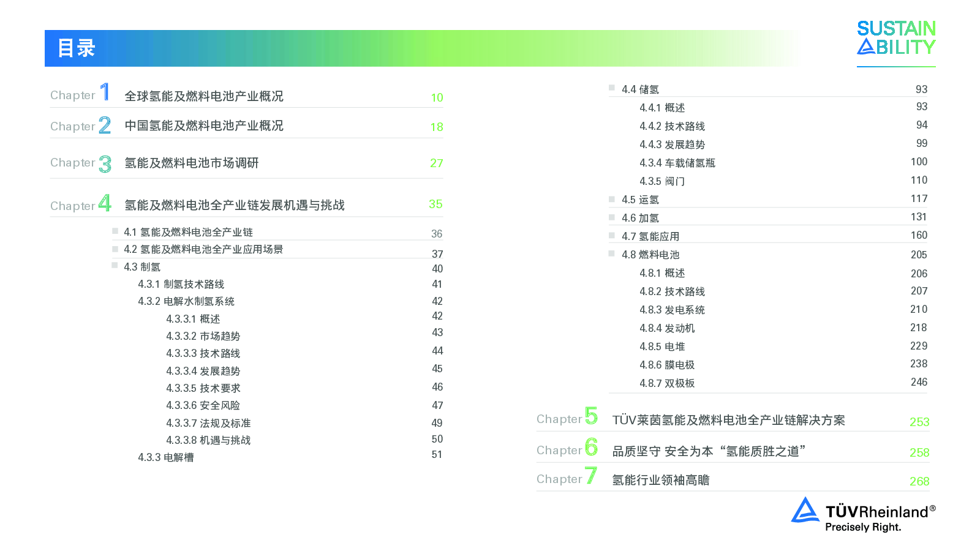The width and height of the screenshot is (980, 551).
Task: Click page number 27 for Chapter 3
Action: [437, 163]
